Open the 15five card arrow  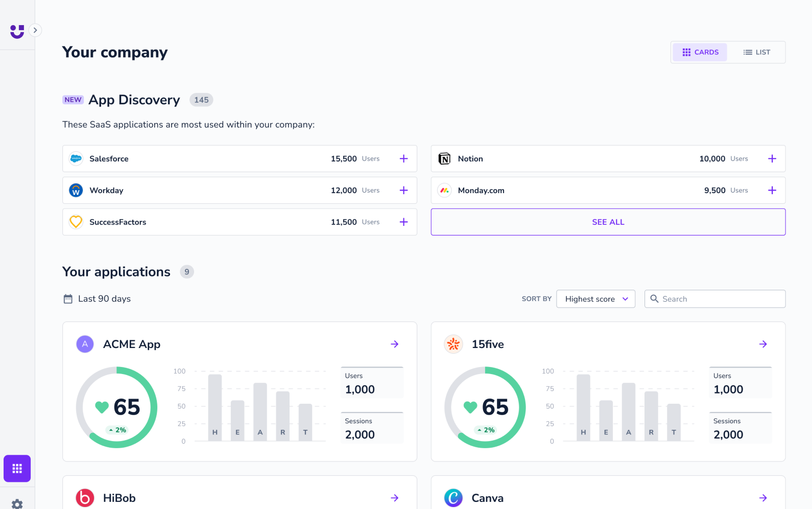tap(763, 344)
